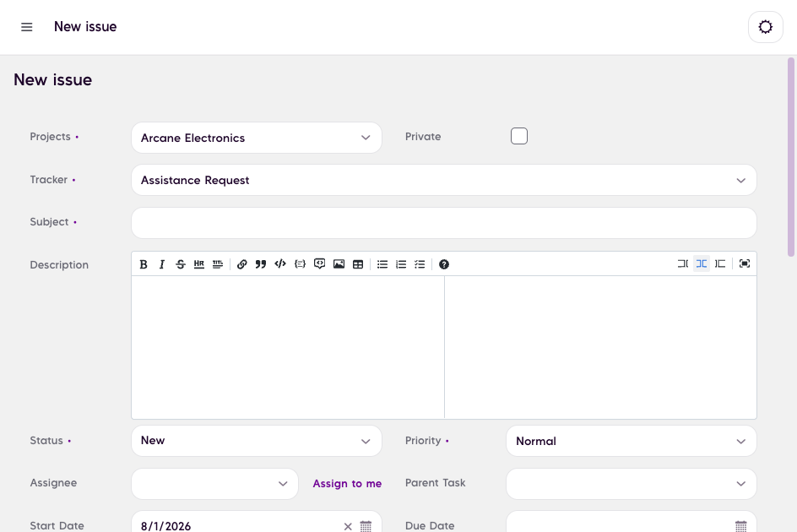Toggle the light/dark theme button
This screenshot has width=797, height=532.
click(766, 27)
